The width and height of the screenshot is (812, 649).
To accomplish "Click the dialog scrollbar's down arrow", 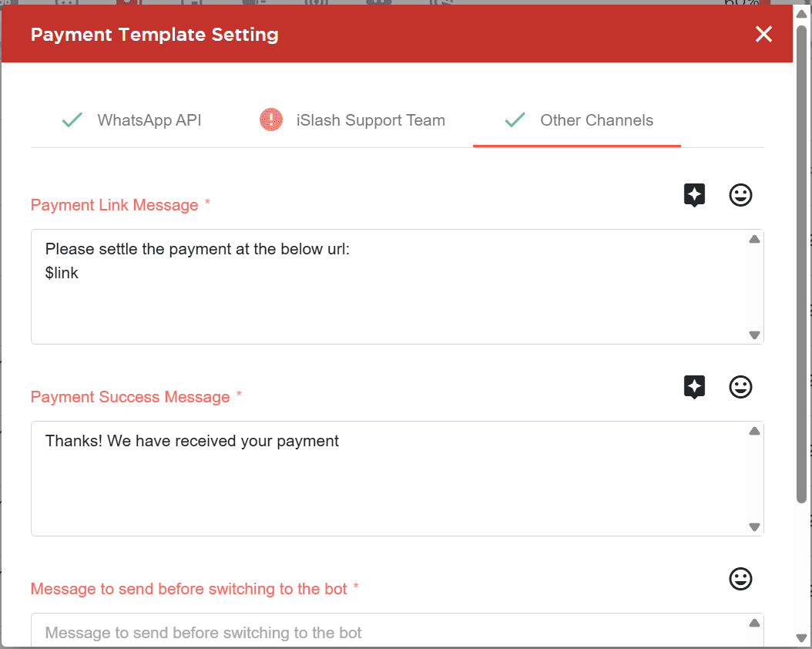I will pos(801,637).
